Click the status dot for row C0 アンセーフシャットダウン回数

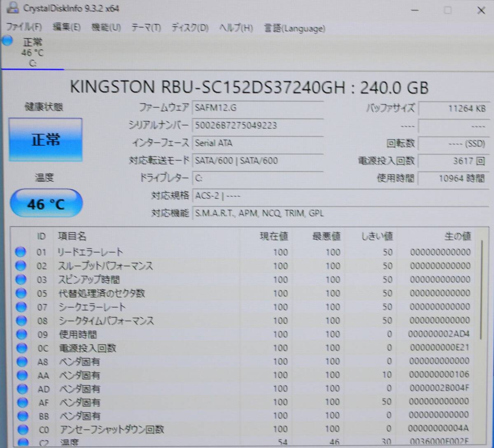coord(23,429)
